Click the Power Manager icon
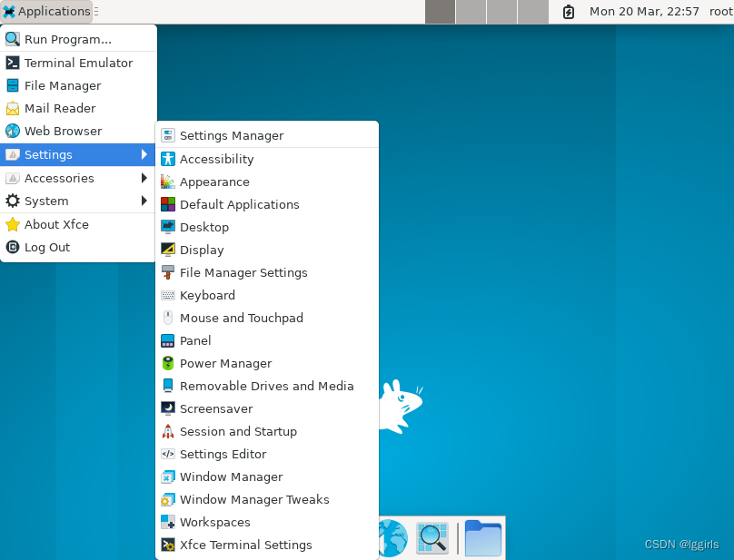734x560 pixels. (167, 363)
